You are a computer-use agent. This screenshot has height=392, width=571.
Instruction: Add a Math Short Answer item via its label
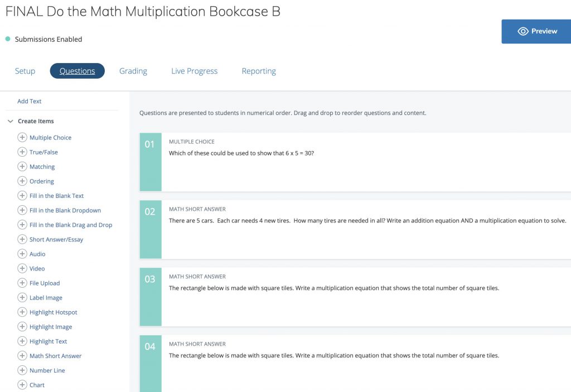click(x=56, y=356)
